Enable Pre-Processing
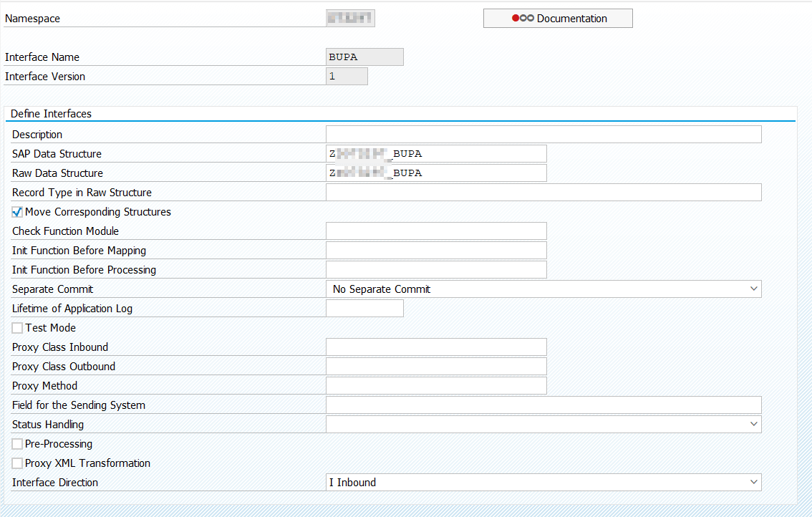 click(16, 443)
